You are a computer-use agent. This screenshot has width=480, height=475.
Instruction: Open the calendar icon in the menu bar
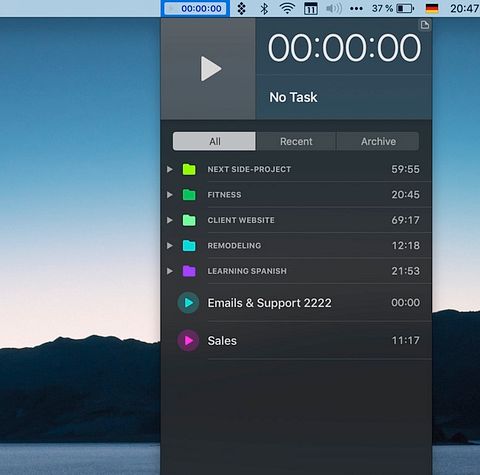coord(310,8)
